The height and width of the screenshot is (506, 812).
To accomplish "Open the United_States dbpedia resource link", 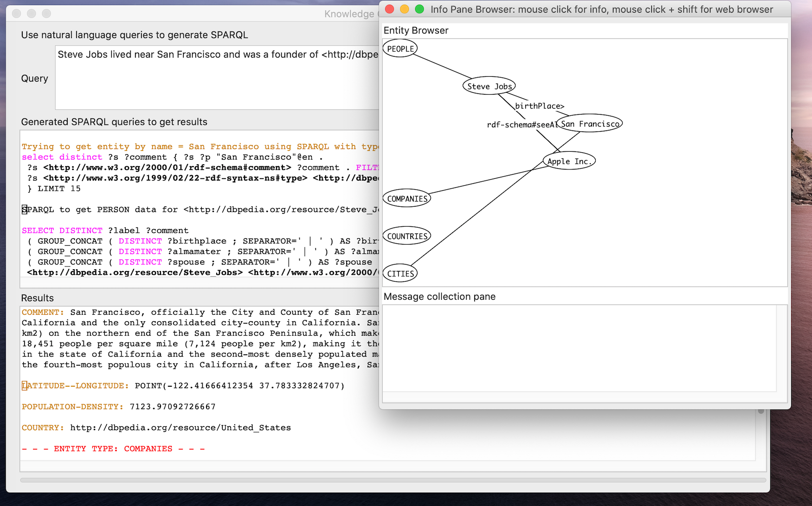I will [180, 428].
